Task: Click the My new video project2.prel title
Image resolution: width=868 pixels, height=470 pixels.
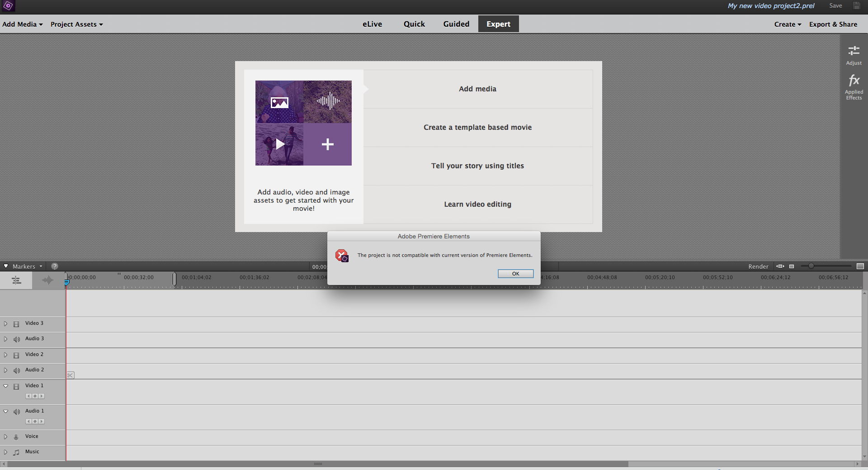Action: pyautogui.click(x=771, y=6)
